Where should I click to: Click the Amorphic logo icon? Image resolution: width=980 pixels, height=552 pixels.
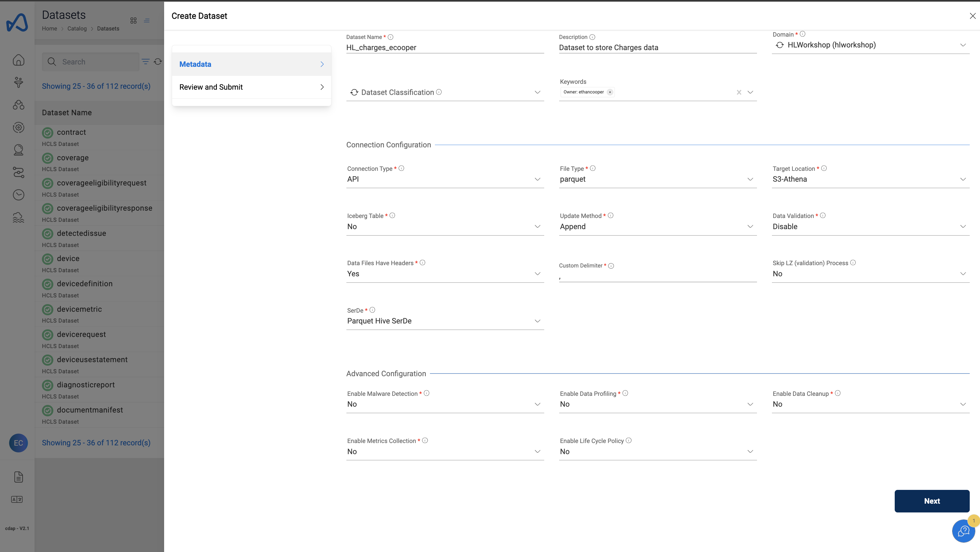point(17,23)
